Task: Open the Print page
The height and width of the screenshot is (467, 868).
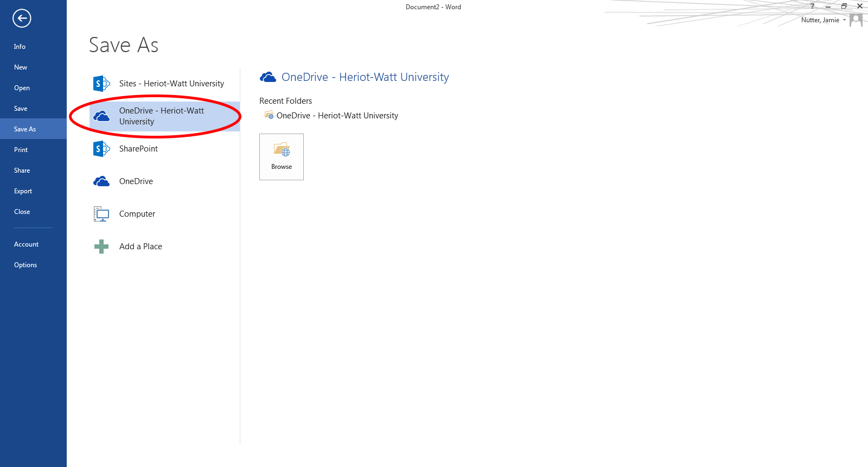Action: point(33,150)
